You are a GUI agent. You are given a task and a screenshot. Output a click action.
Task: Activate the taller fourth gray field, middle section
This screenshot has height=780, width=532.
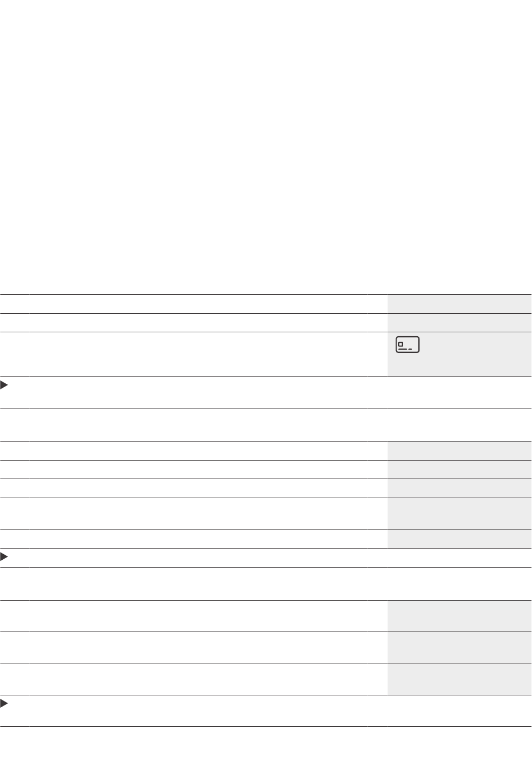coord(459,513)
